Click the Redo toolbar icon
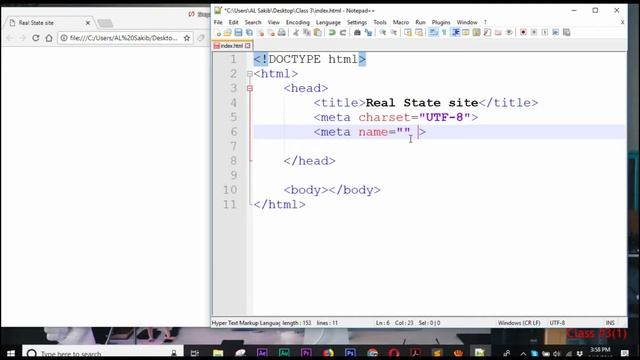Image resolution: width=640 pixels, height=360 pixels. click(343, 33)
